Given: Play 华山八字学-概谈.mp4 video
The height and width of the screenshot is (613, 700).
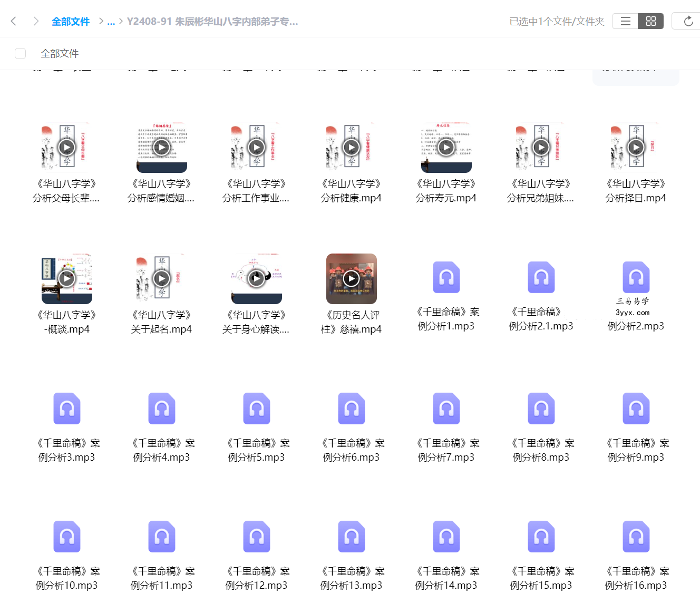Looking at the screenshot, I should tap(67, 278).
